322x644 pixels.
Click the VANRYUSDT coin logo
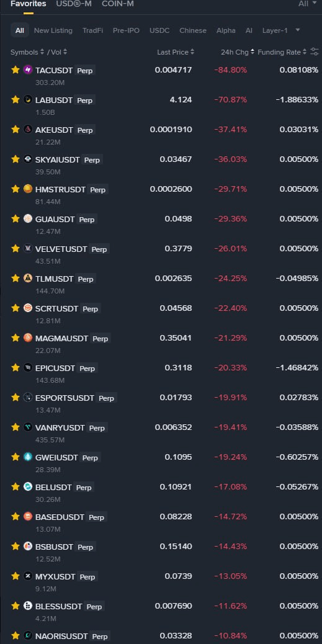[x=27, y=427]
